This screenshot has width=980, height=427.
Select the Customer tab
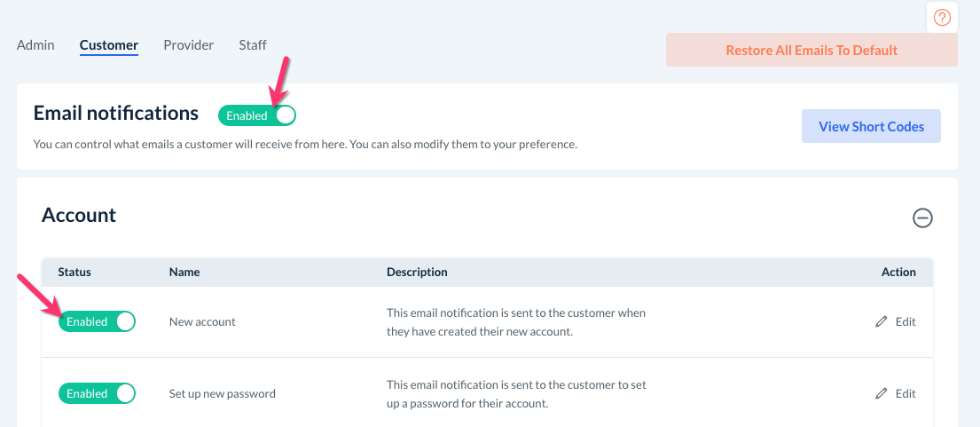coord(108,45)
